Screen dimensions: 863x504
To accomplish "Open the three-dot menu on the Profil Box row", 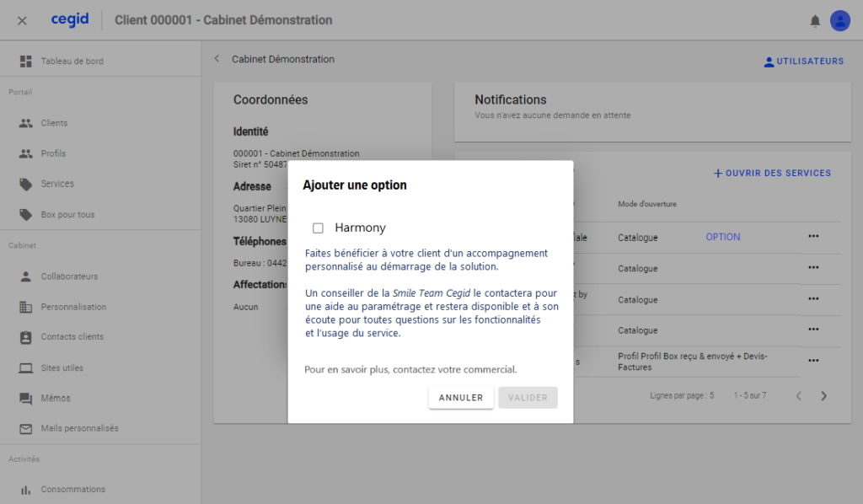I will 813,361.
